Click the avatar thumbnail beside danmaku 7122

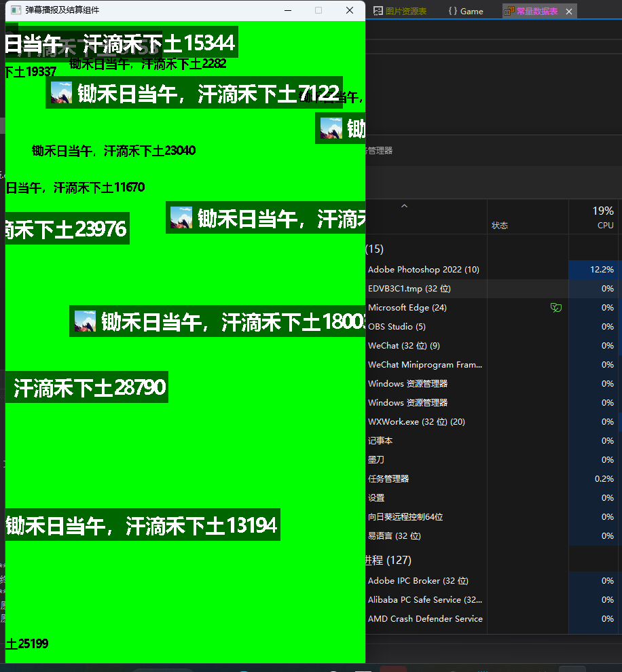[62, 92]
